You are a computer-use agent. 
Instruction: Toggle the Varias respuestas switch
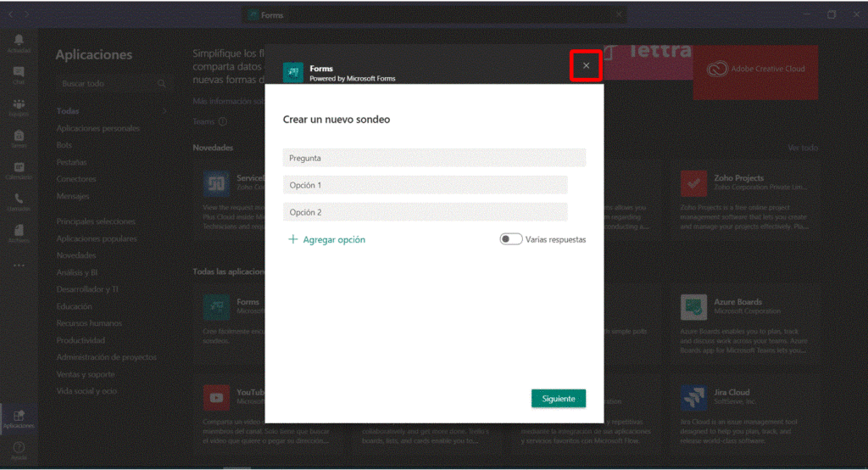click(x=510, y=239)
